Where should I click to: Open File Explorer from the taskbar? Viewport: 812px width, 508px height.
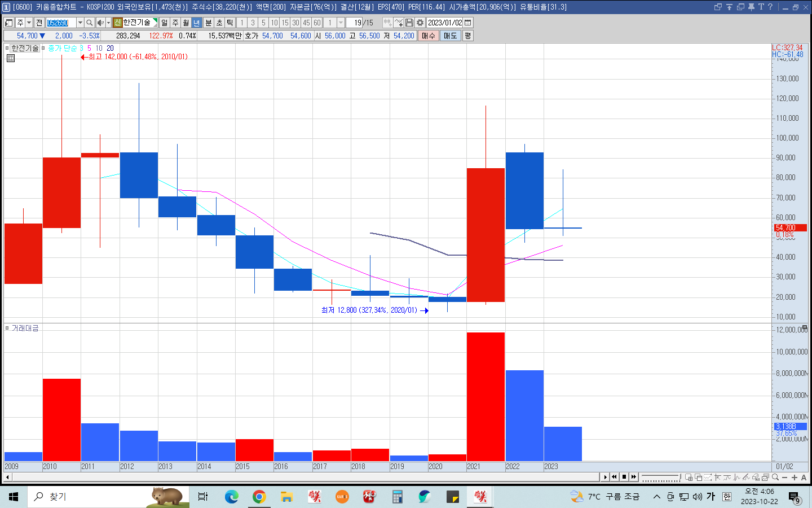(x=286, y=497)
